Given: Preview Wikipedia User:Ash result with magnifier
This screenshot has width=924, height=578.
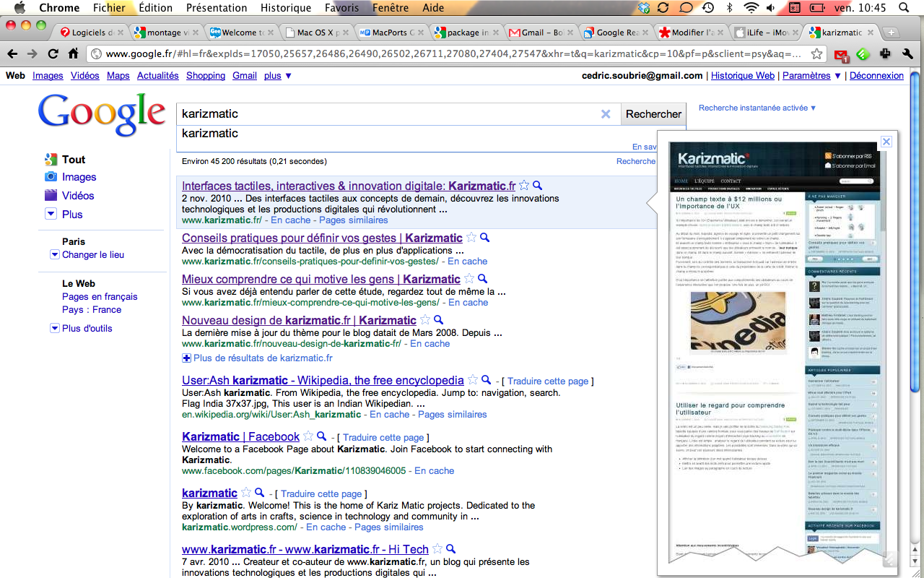Looking at the screenshot, I should [487, 380].
